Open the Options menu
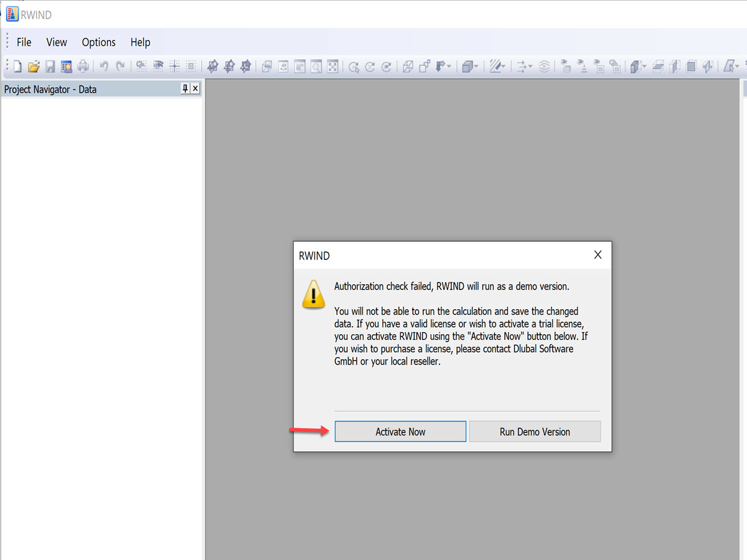 click(x=99, y=42)
